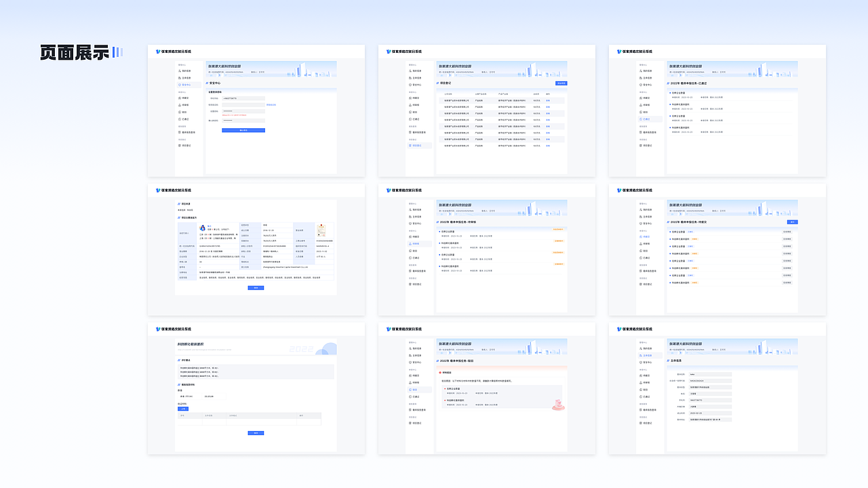The image size is (868, 488).
Task: Click the first 在孵企业数量 entry on 已通过 page
Action: point(678,93)
